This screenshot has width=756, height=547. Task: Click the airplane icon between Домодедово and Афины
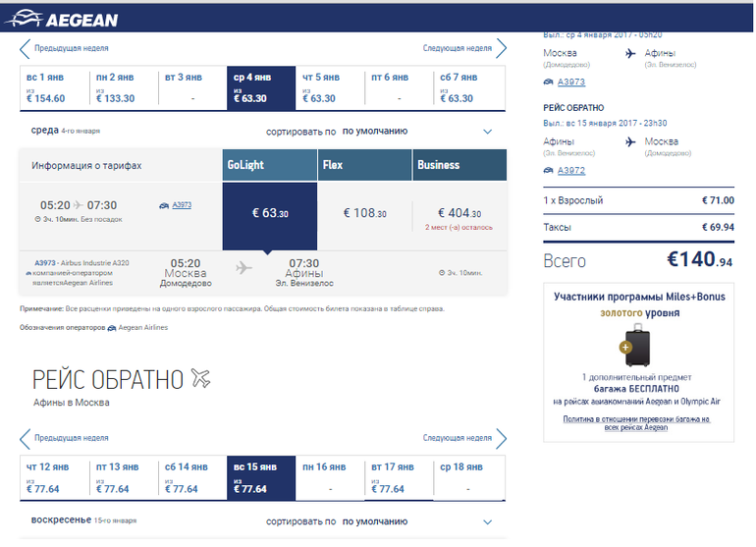point(244,267)
